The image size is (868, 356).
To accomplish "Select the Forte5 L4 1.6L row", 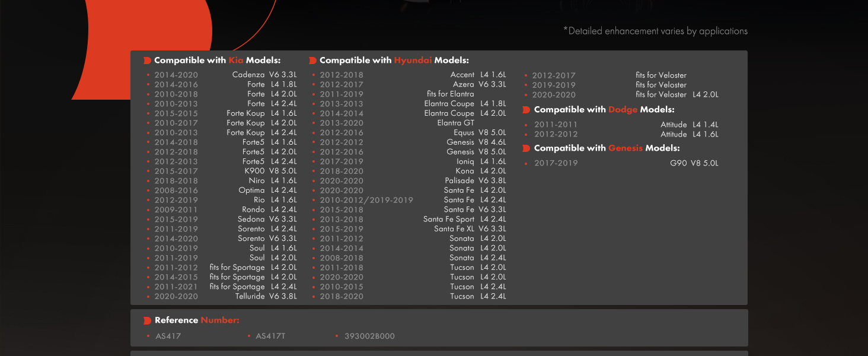I will (222, 142).
